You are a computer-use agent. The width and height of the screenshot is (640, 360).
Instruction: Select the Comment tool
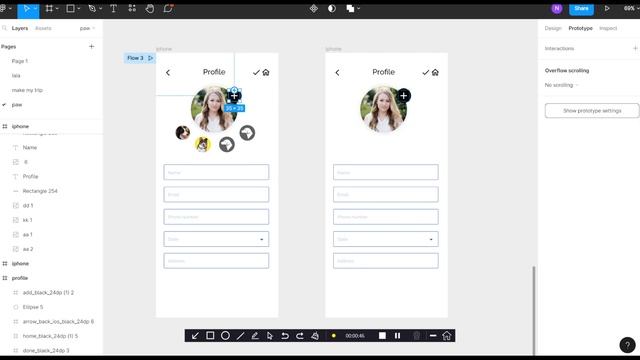click(x=168, y=9)
